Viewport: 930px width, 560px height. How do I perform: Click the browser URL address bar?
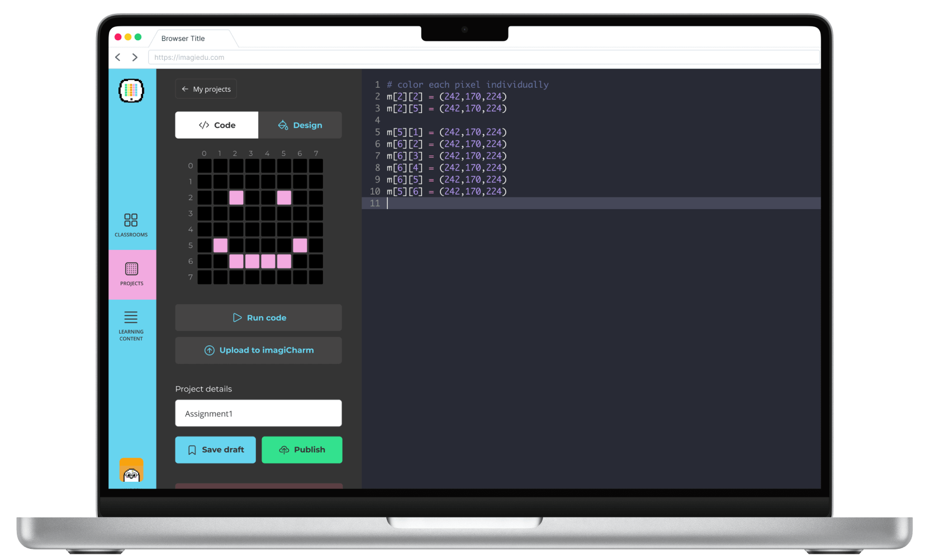[483, 57]
